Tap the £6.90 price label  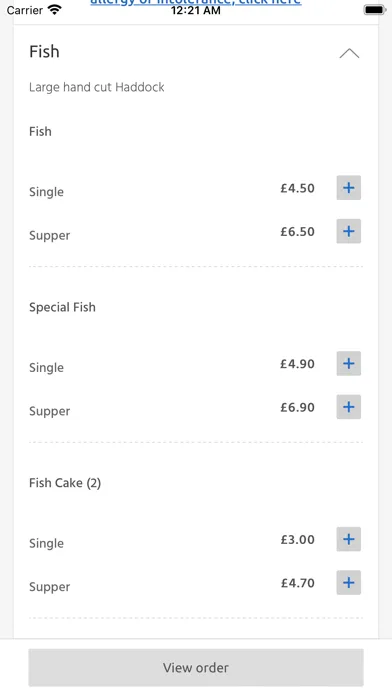[297, 407]
